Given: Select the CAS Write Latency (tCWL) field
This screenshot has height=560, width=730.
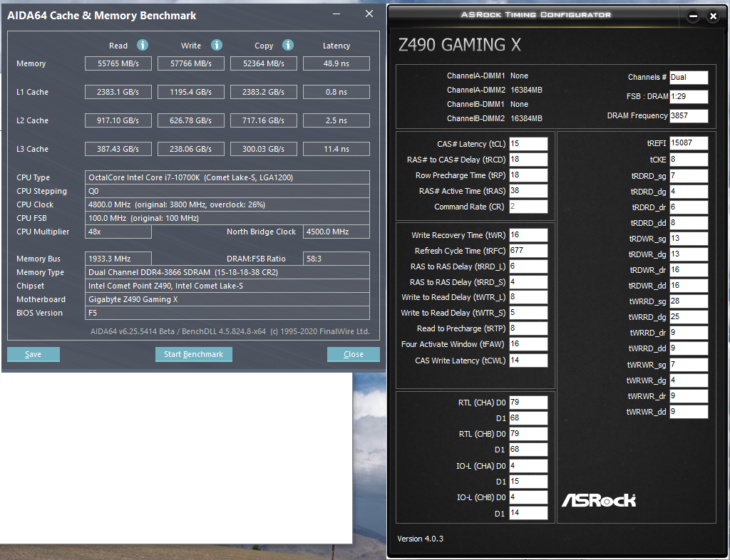Looking at the screenshot, I should click(528, 361).
